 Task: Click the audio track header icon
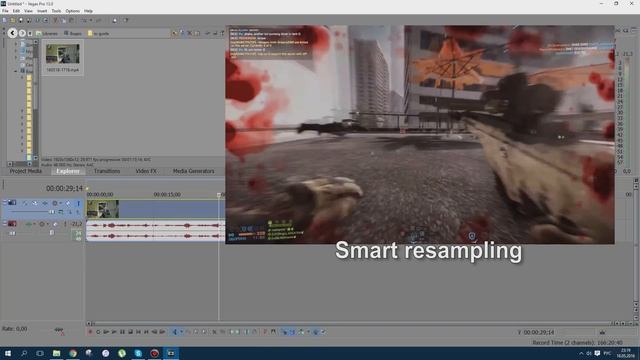coord(12,224)
